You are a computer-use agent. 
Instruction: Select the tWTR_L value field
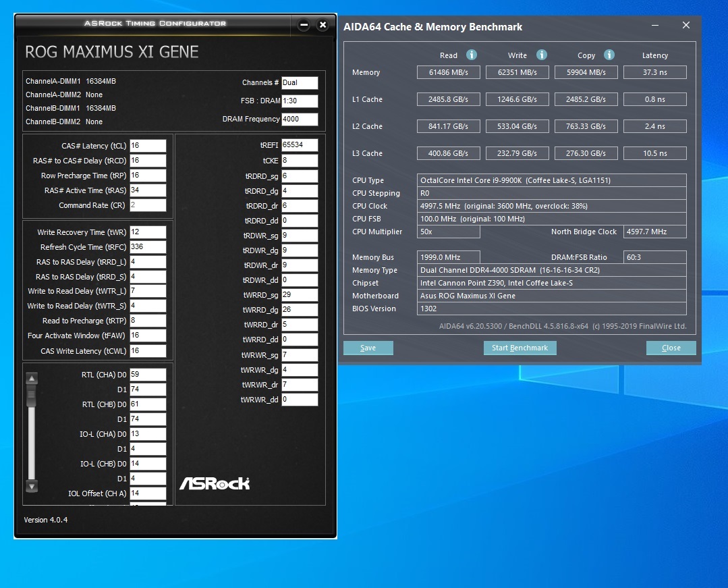click(148, 291)
